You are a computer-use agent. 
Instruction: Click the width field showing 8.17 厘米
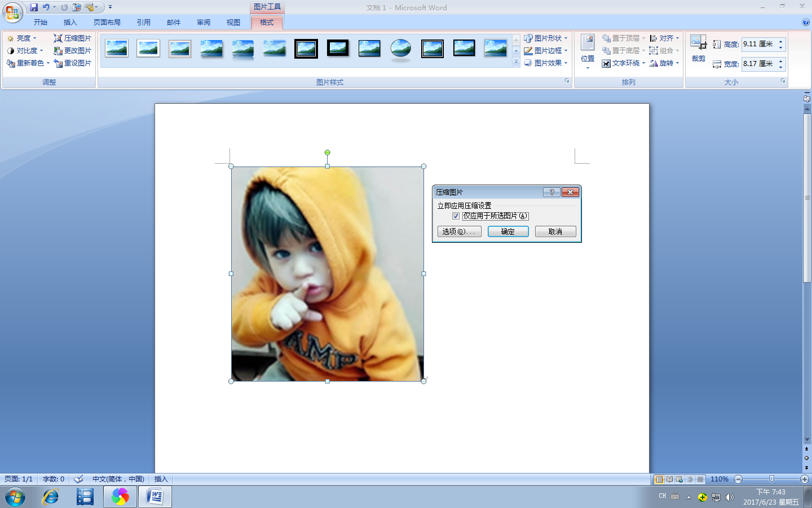tap(759, 64)
